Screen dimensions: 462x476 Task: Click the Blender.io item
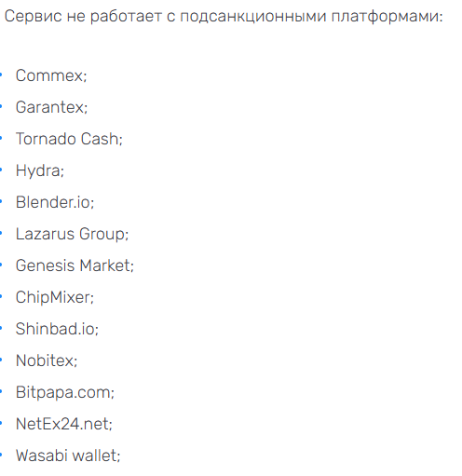[55, 202]
